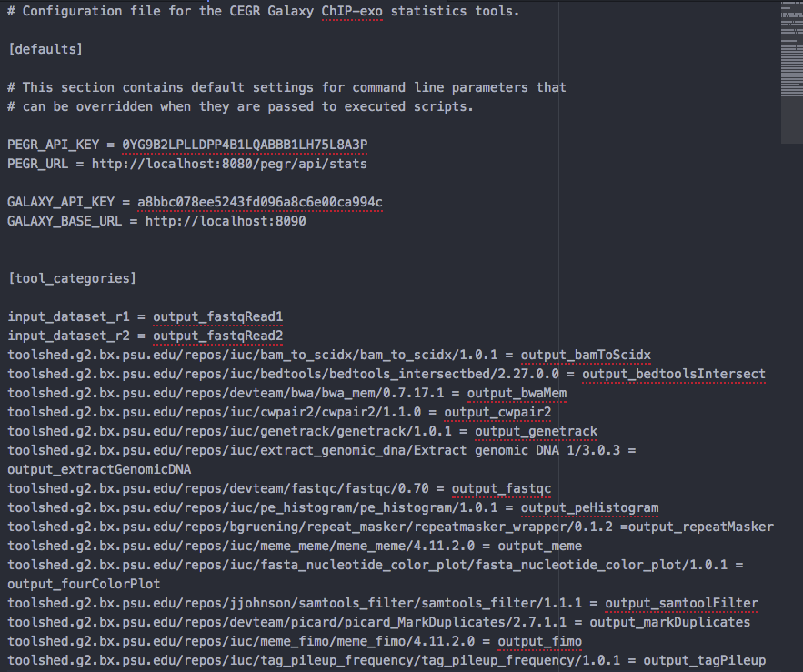Click the output_bamToScidx value
Image resolution: width=803 pixels, height=672 pixels.
[x=586, y=355]
